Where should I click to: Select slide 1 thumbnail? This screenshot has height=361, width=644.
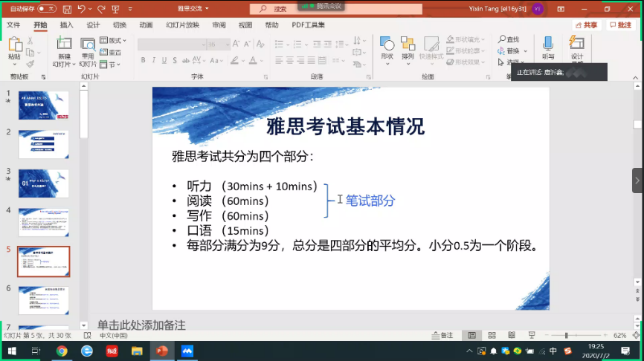click(x=44, y=105)
